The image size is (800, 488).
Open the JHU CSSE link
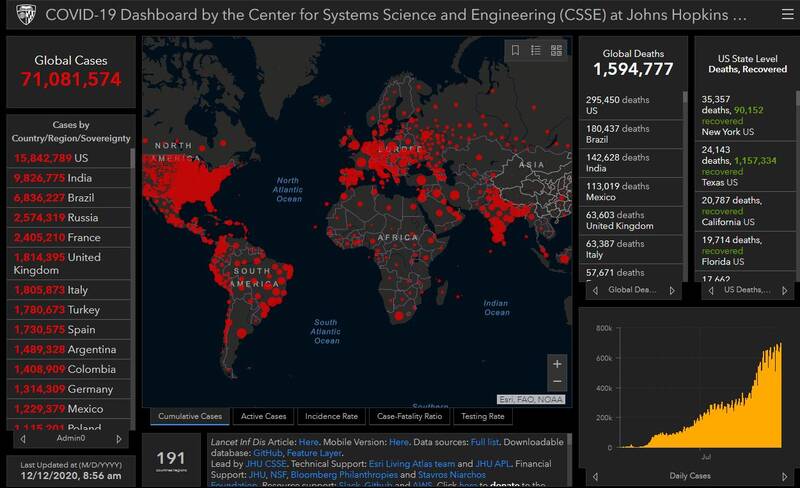266,463
